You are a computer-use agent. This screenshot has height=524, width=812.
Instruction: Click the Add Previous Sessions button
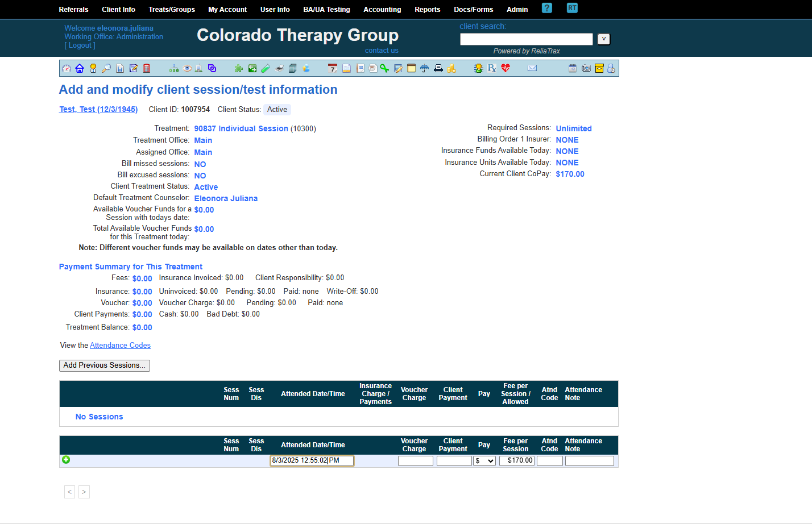point(105,365)
